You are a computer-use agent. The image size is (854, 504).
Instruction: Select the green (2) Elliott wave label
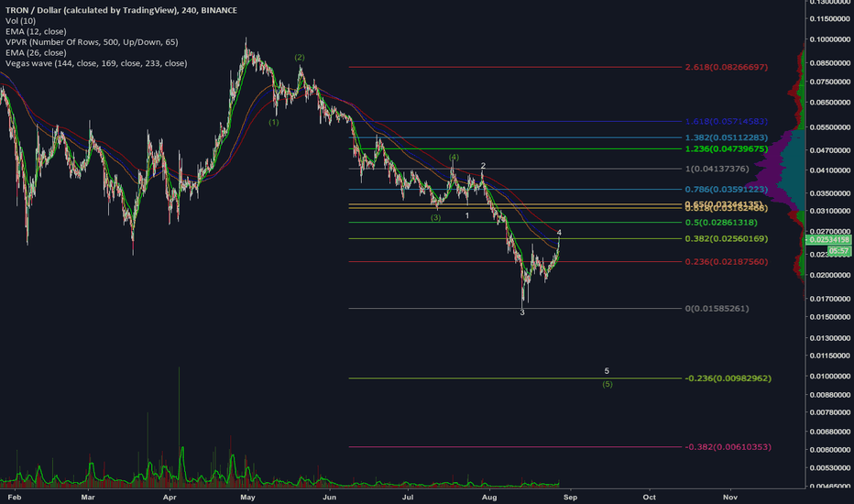tap(300, 57)
